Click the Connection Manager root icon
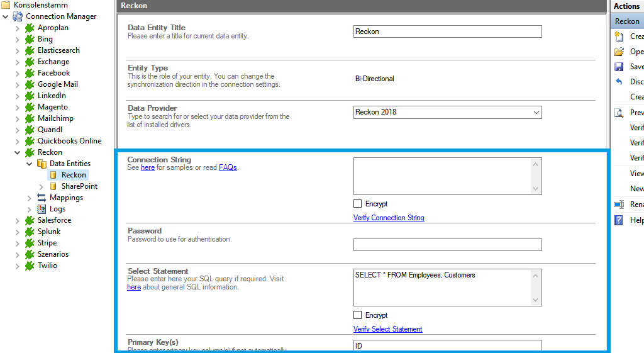 click(18, 16)
